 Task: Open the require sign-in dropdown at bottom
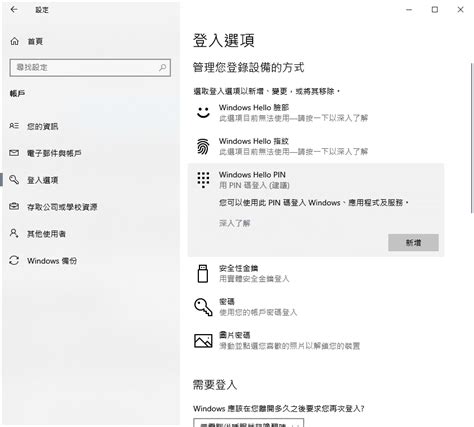coord(249,423)
